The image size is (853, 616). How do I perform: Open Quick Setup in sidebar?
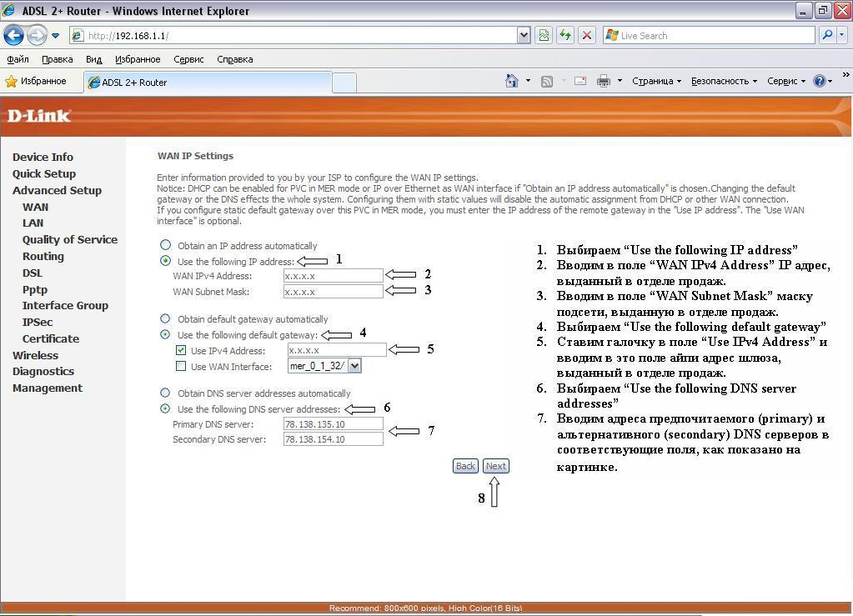click(44, 174)
